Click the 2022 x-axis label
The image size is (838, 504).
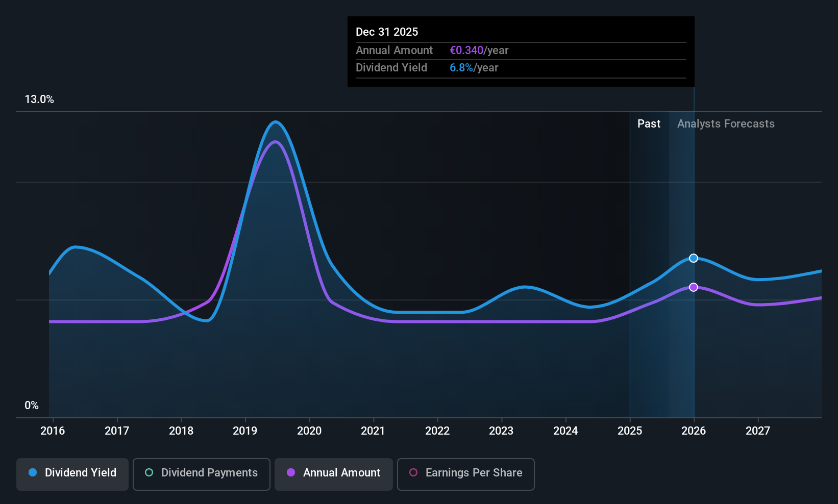pyautogui.click(x=437, y=431)
